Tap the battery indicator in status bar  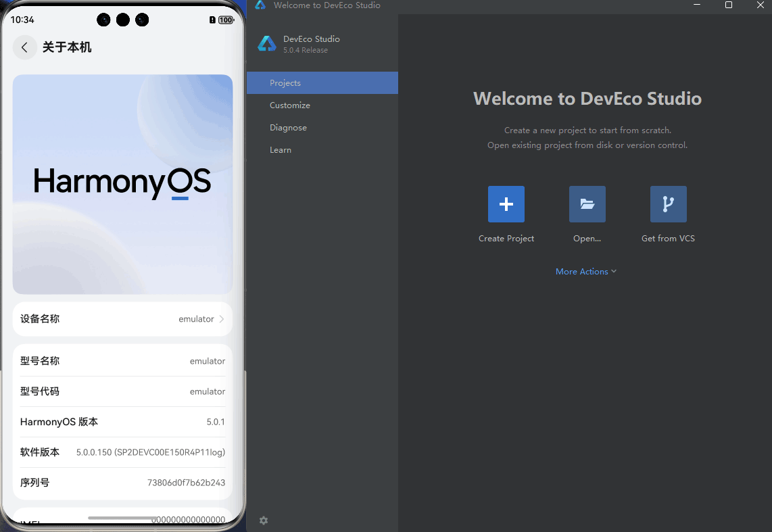(x=225, y=20)
